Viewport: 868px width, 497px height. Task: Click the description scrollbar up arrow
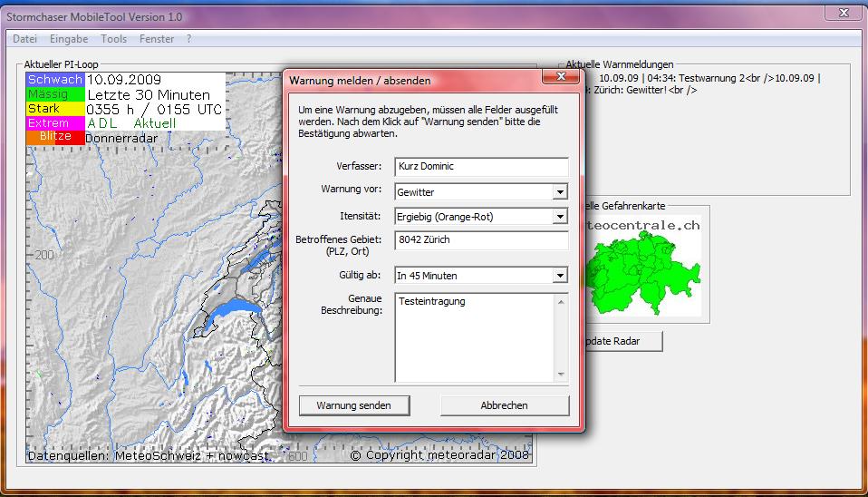[x=561, y=302]
